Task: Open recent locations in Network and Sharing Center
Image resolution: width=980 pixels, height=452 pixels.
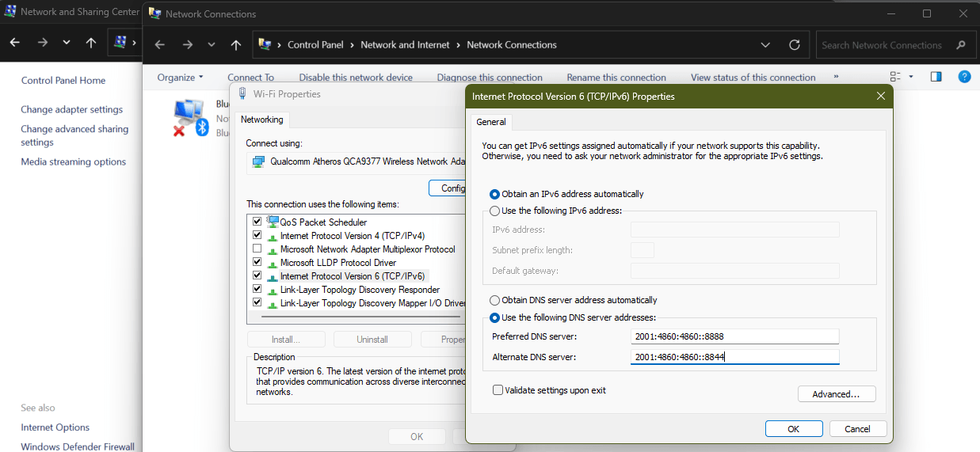Action: pyautogui.click(x=67, y=43)
